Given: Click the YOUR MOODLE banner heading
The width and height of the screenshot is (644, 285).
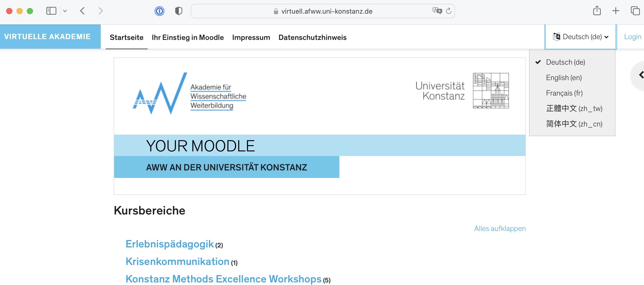Looking at the screenshot, I should 200,146.
